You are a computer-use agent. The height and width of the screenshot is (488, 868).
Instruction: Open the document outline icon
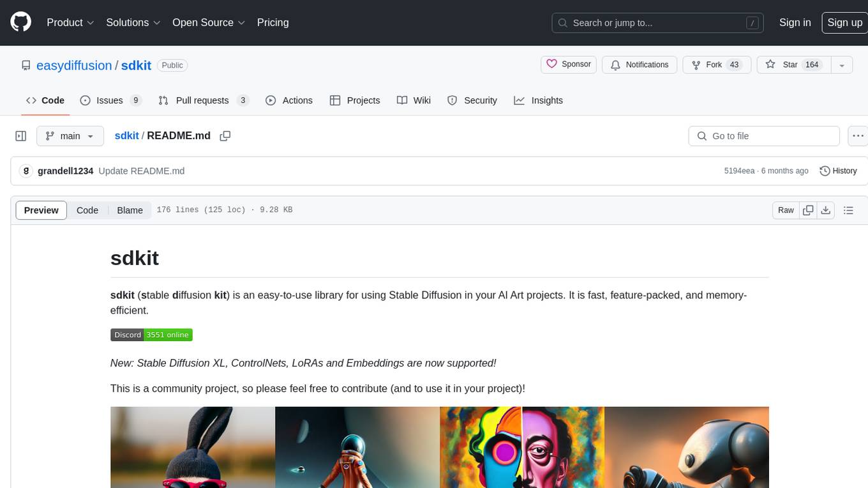(x=848, y=210)
